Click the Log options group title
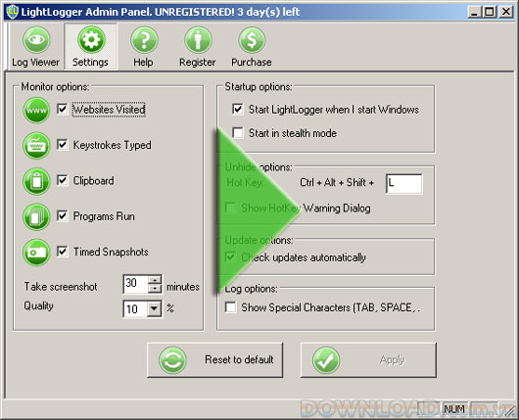The image size is (519, 420). pyautogui.click(x=252, y=289)
